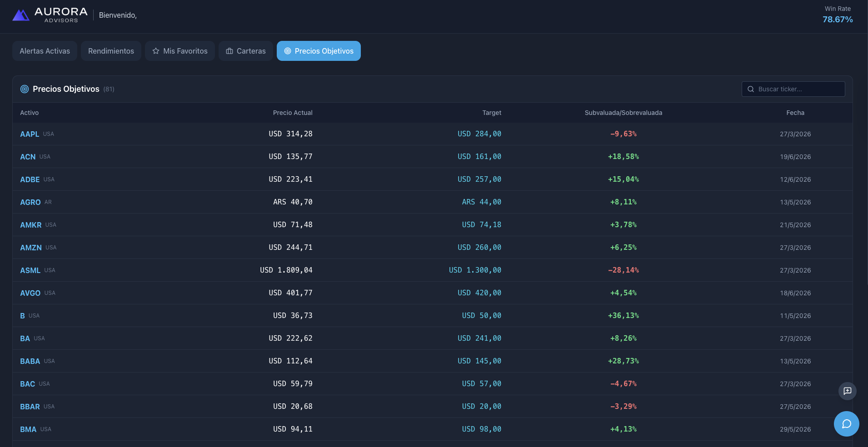Click the Subvaluada/Sobrevaluada column header
Viewport: 868px width, 447px height.
pyautogui.click(x=624, y=113)
